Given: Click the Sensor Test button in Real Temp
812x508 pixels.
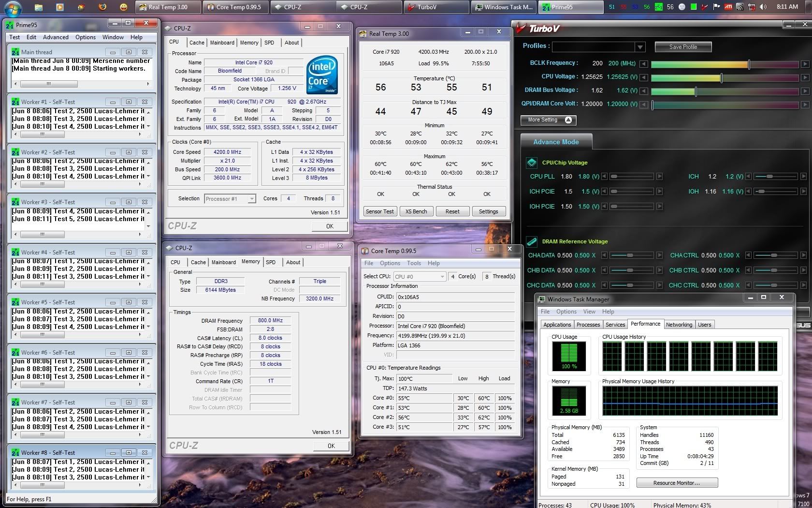Looking at the screenshot, I should pos(380,211).
